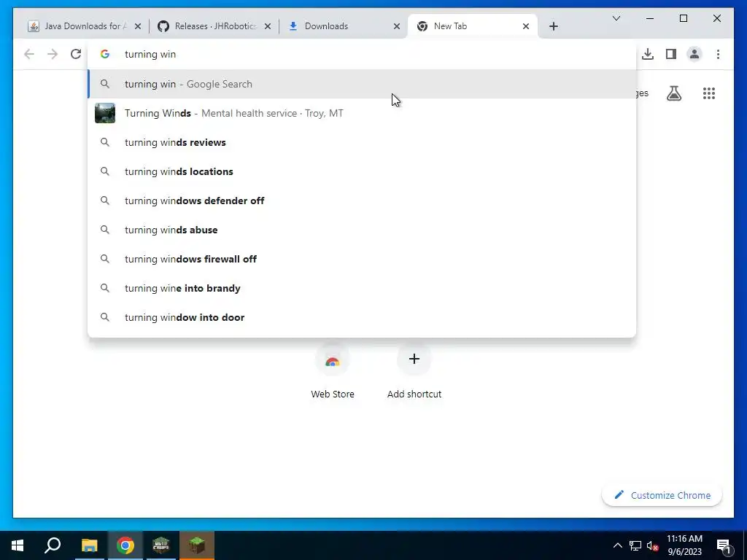Click the browser forward arrow

tap(53, 54)
